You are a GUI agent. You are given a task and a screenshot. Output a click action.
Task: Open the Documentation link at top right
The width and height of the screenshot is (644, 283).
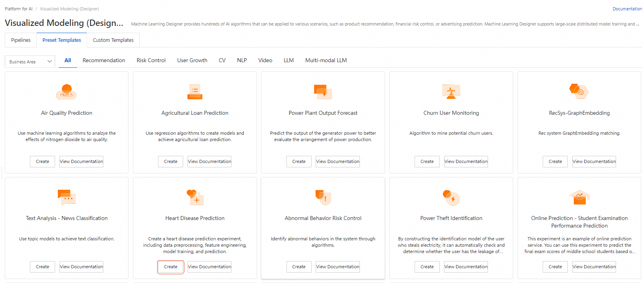click(627, 9)
